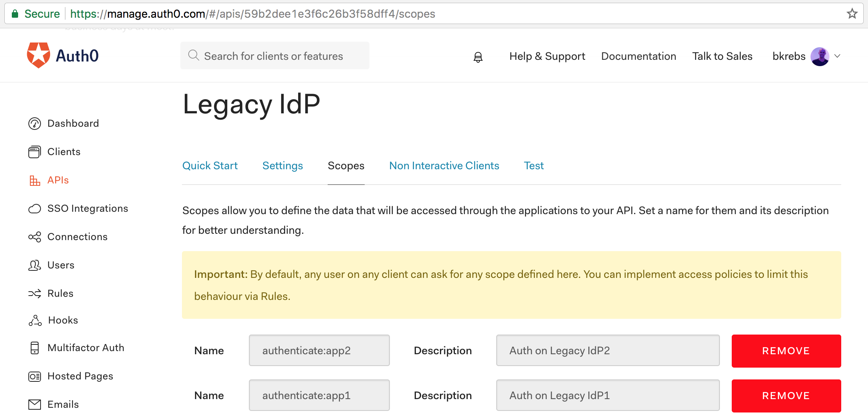Image resolution: width=868 pixels, height=418 pixels.
Task: Click the SSO Integrations cloud icon
Action: pos(35,209)
